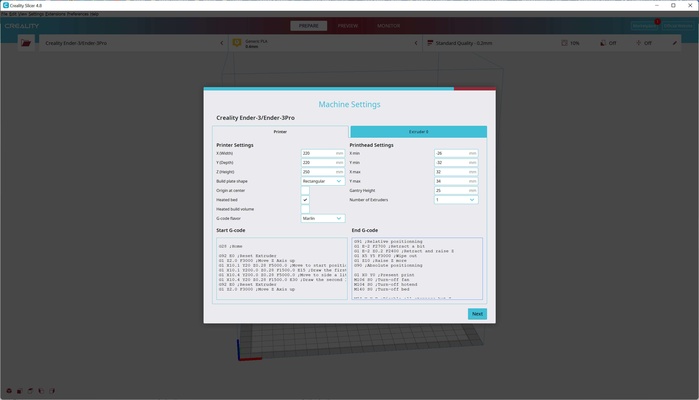This screenshot has height=400, width=699.
Task: Click the Next button
Action: tap(477, 314)
